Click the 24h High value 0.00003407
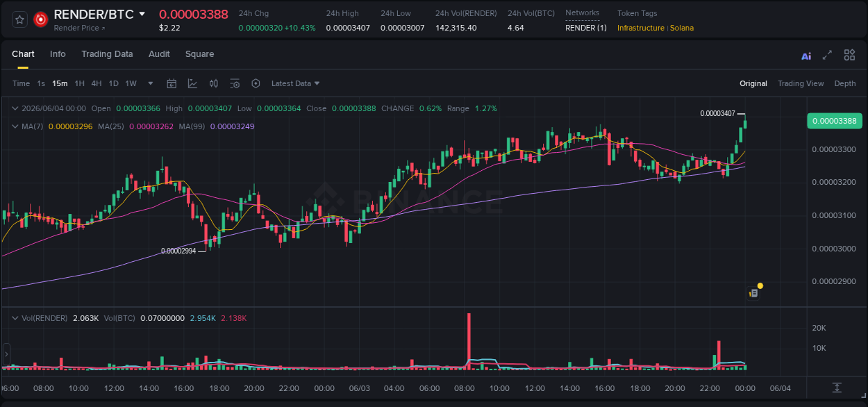Image resolution: width=868 pixels, height=407 pixels. pos(348,28)
